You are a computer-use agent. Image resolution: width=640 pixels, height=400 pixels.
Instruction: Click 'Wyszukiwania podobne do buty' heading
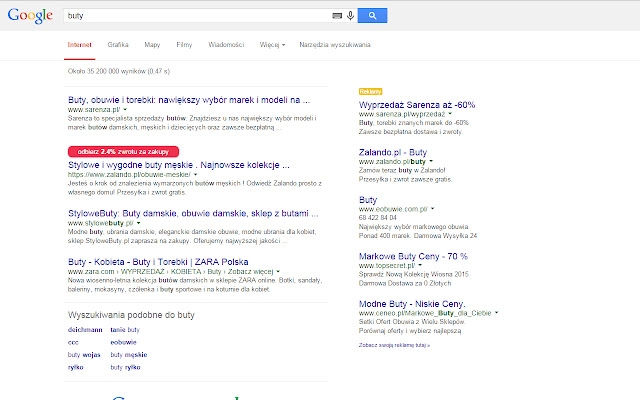pyautogui.click(x=131, y=315)
